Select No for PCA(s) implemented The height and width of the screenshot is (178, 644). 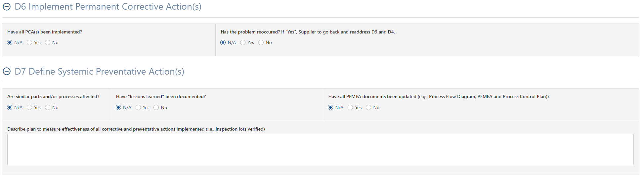(x=48, y=42)
